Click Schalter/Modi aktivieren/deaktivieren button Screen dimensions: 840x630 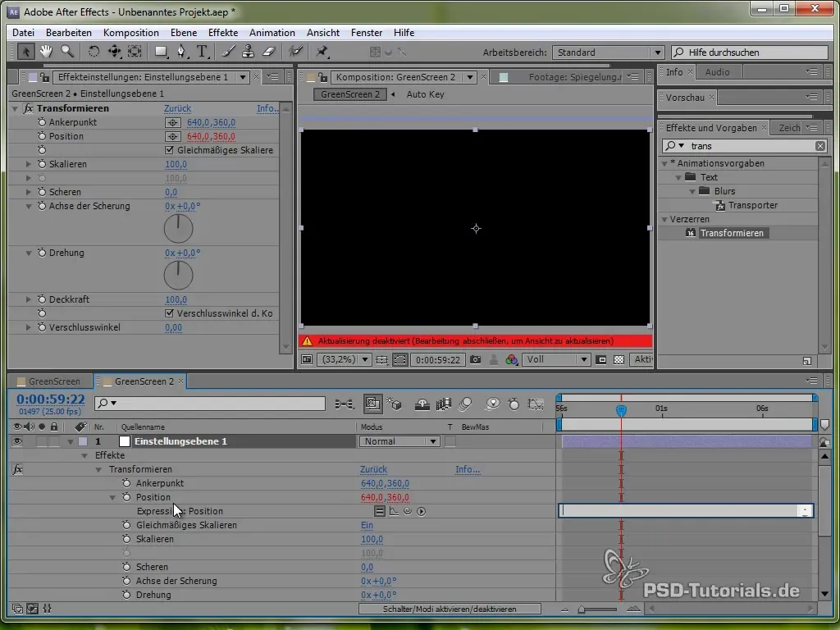pyautogui.click(x=450, y=609)
